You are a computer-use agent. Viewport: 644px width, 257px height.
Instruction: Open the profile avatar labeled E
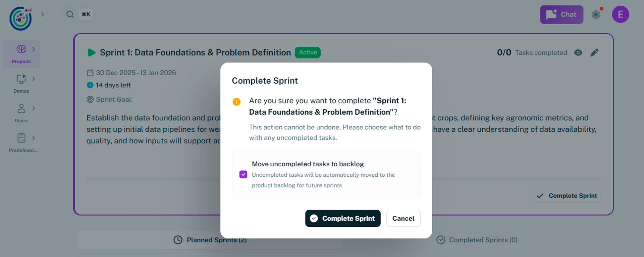pos(620,14)
